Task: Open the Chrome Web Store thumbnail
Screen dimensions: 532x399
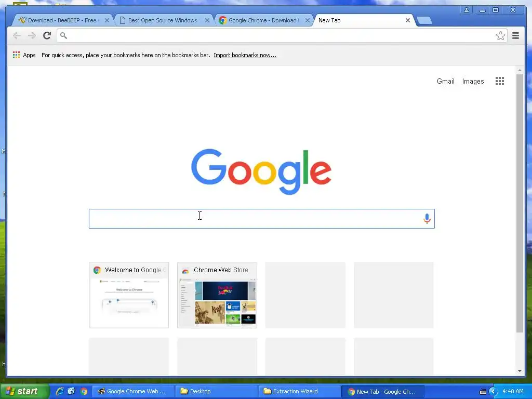Action: coord(217,295)
